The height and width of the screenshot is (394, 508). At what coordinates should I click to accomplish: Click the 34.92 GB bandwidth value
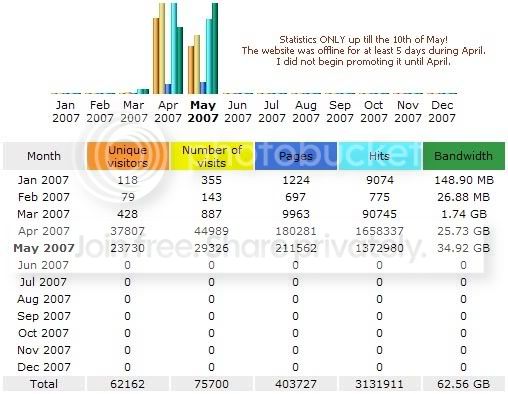(464, 248)
